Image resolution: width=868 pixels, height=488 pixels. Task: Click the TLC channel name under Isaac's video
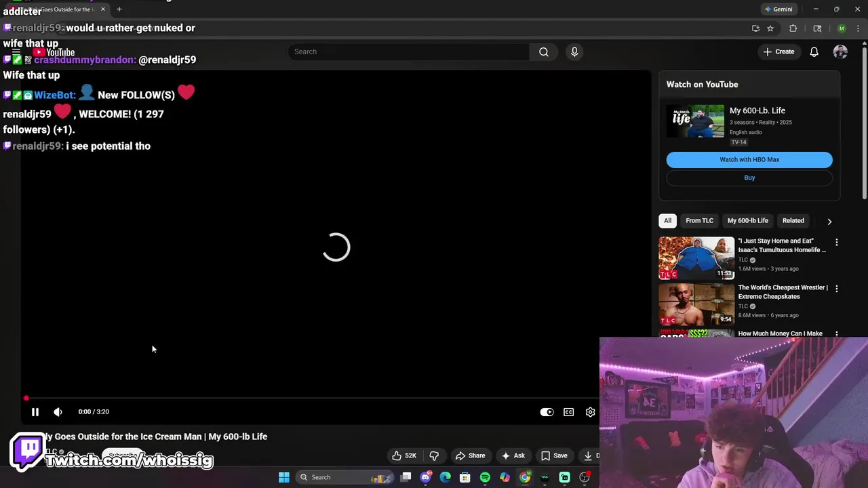[x=743, y=260]
